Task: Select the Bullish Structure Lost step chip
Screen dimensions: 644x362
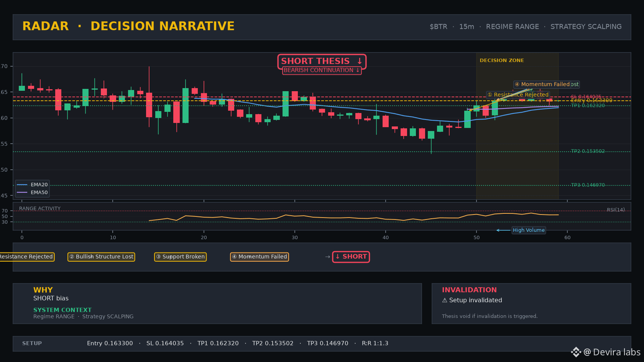Action: point(101,257)
